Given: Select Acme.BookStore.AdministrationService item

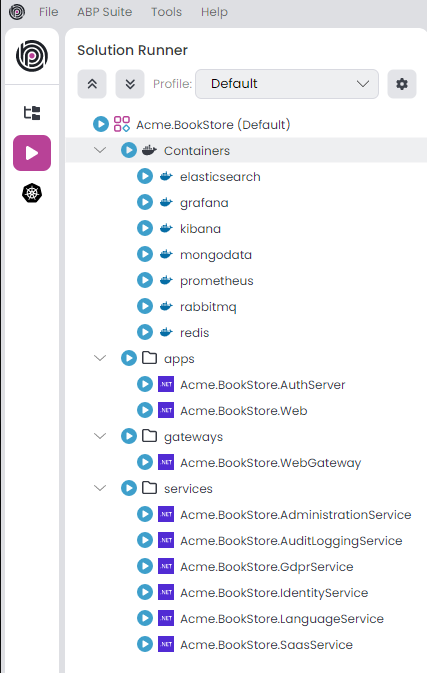Looking at the screenshot, I should (295, 515).
